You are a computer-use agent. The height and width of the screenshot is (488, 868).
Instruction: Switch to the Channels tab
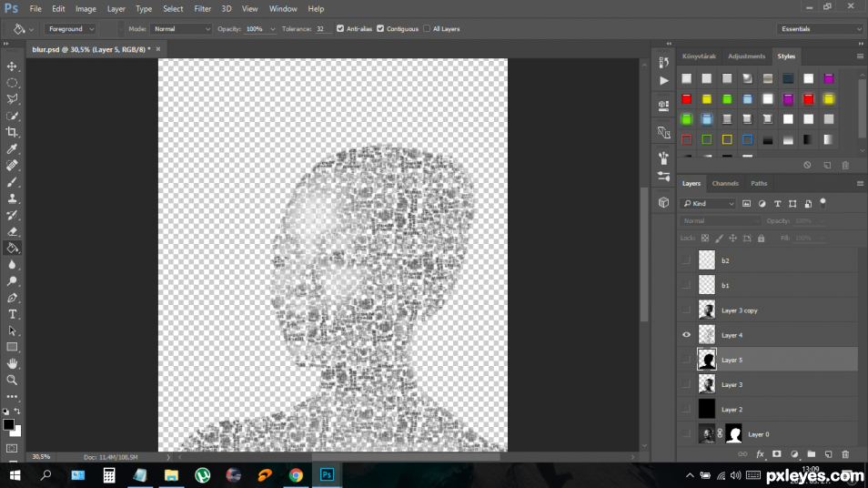coord(725,183)
